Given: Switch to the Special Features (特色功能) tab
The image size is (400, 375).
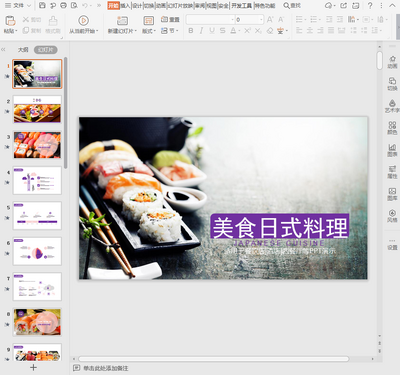Looking at the screenshot, I should point(265,5).
